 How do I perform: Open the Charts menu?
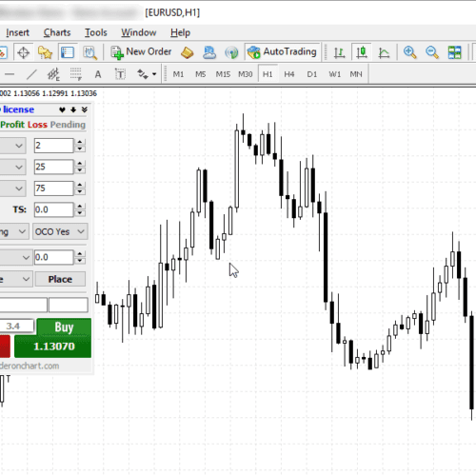point(57,32)
